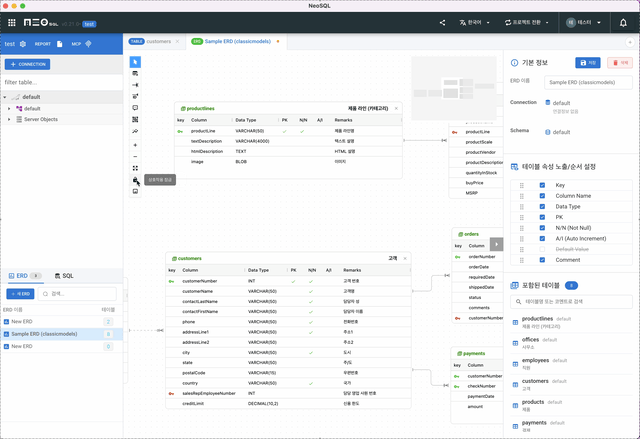Viewport: 640px width, 439px height.
Task: Click the zoom out minus icon
Action: tap(135, 156)
